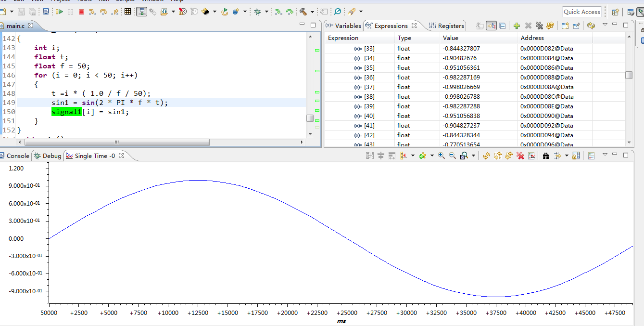Click the padlock lock icon in graph toolbar

(x=576, y=156)
